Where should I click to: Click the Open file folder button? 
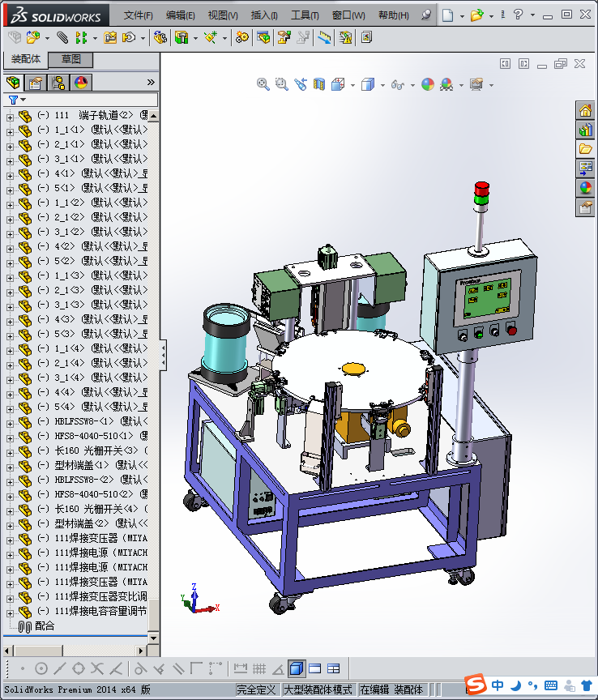point(477,15)
